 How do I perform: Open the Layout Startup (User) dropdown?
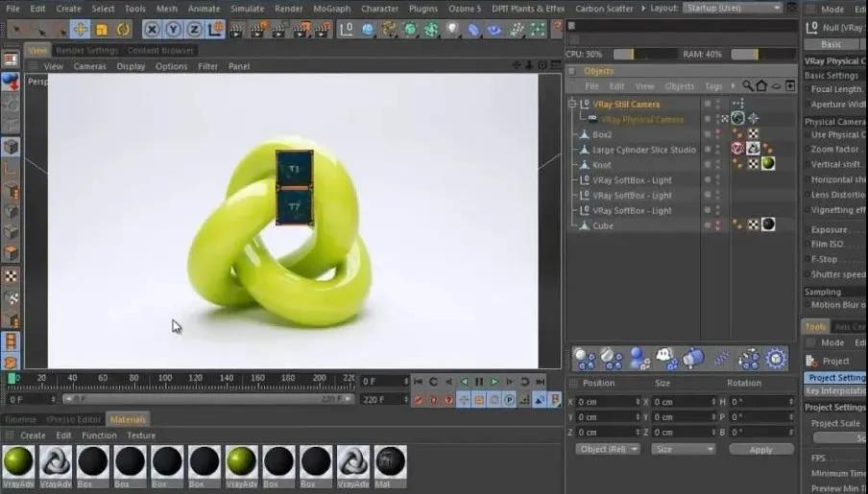pos(733,8)
